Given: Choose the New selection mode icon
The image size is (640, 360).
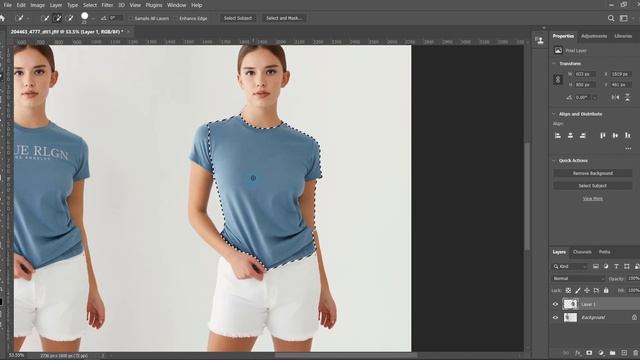Looking at the screenshot, I should [45, 18].
